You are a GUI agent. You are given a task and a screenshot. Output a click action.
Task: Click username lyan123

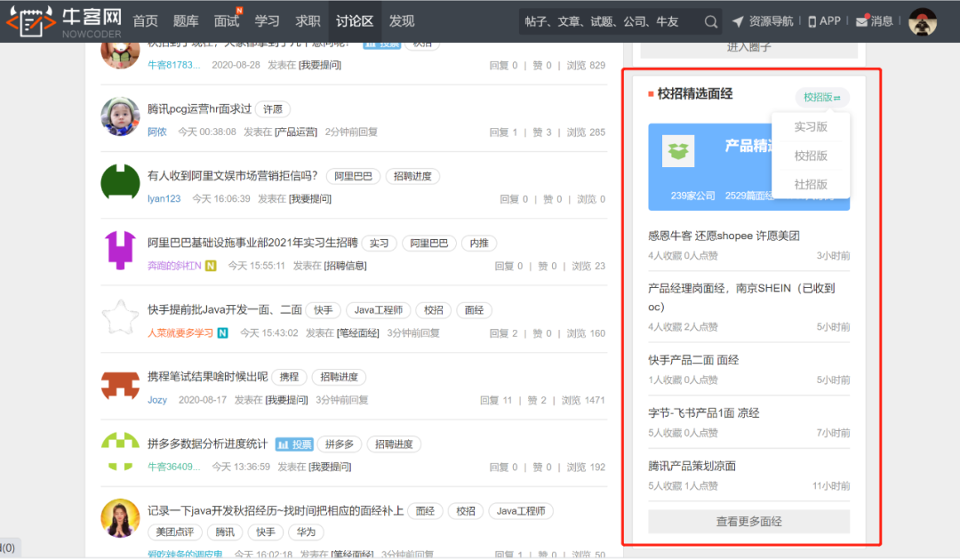164,199
